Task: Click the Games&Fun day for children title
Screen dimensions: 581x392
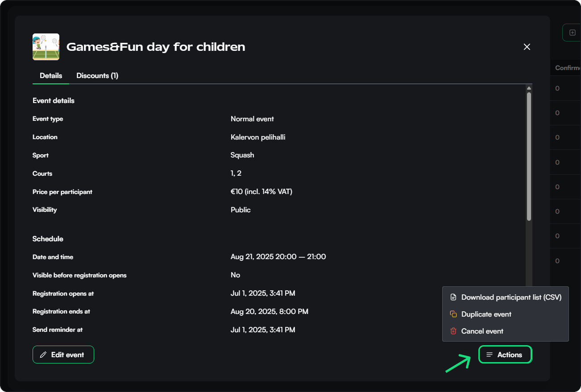Action: click(156, 47)
